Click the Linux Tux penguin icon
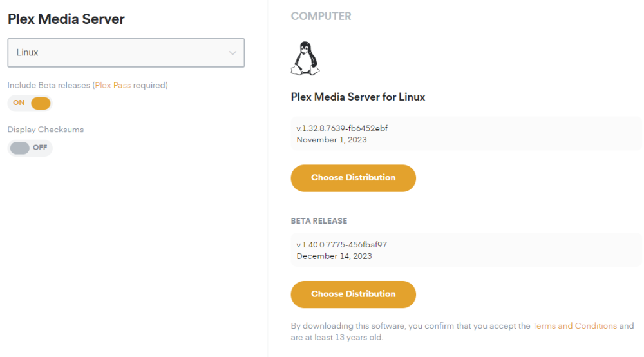The height and width of the screenshot is (357, 644). click(x=305, y=59)
